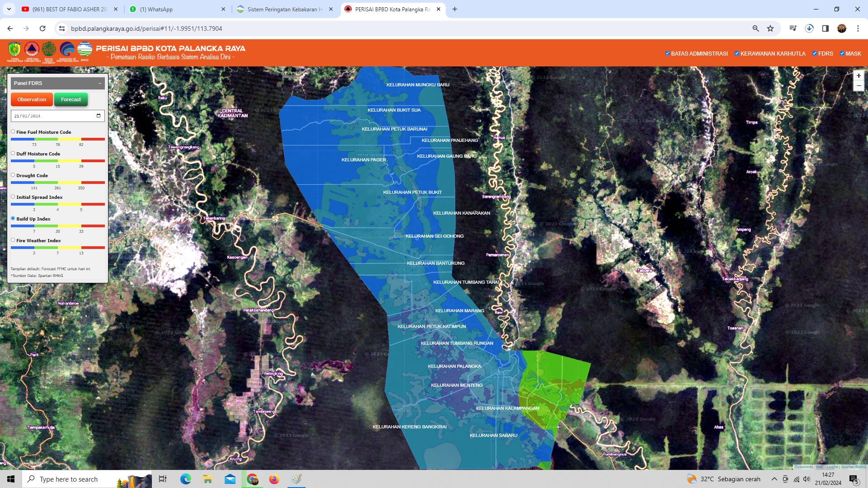Click the Drought Code color legend bar
The width and height of the screenshot is (868, 488).
(x=58, y=183)
